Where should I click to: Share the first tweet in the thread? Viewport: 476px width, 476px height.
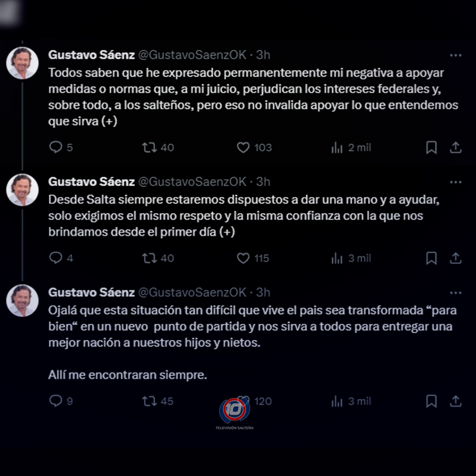pos(456,147)
